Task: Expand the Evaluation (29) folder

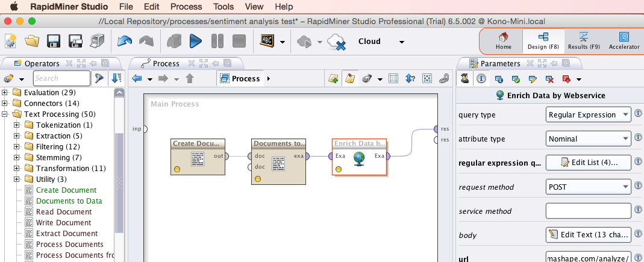Action: coord(5,92)
